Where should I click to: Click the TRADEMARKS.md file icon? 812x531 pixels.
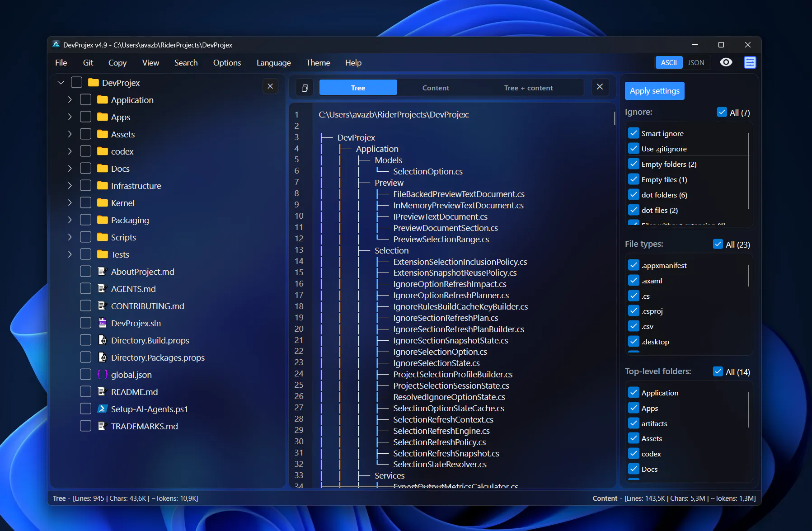point(102,426)
